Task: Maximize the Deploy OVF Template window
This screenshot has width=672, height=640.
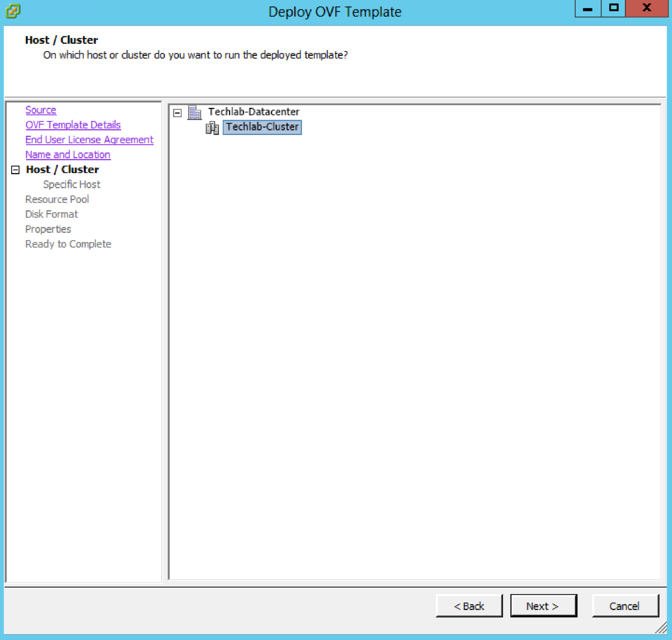Action: (x=613, y=9)
